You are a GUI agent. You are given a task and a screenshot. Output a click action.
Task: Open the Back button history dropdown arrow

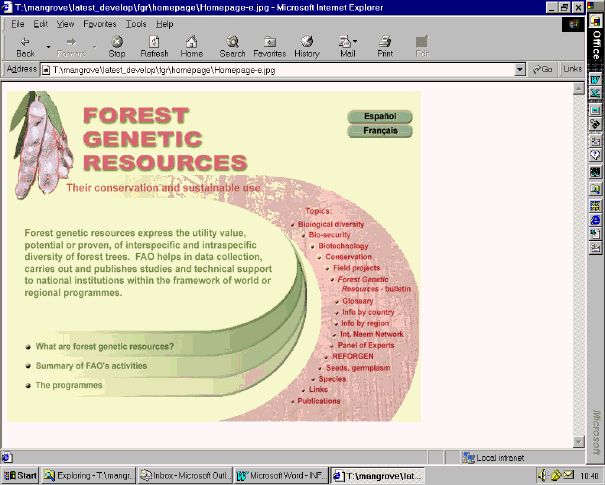tap(48, 46)
